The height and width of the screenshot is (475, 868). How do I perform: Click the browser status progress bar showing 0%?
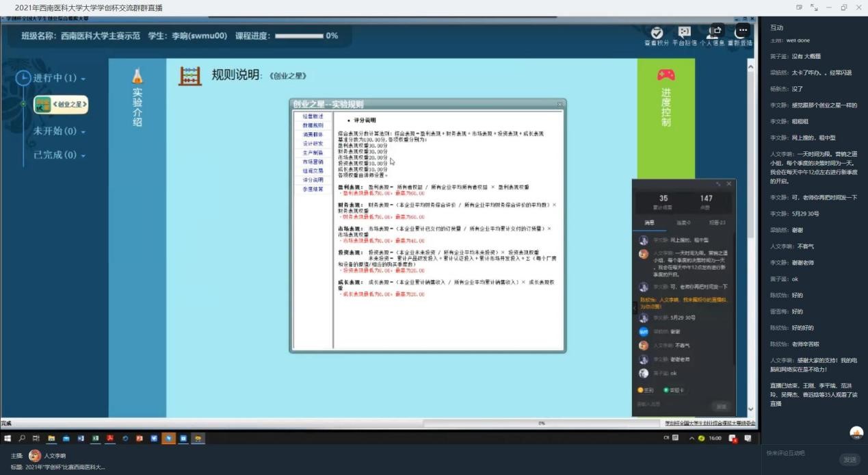[541, 424]
